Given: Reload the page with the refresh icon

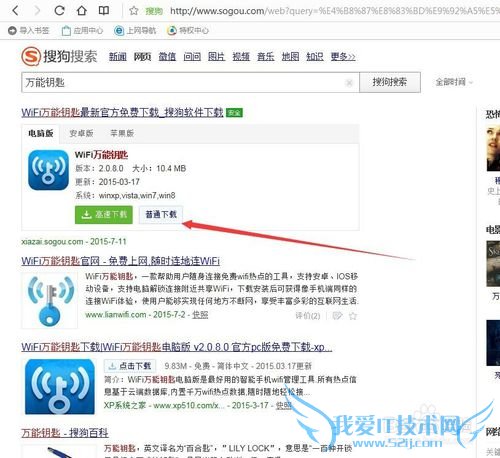Looking at the screenshot, I should tap(59, 11).
